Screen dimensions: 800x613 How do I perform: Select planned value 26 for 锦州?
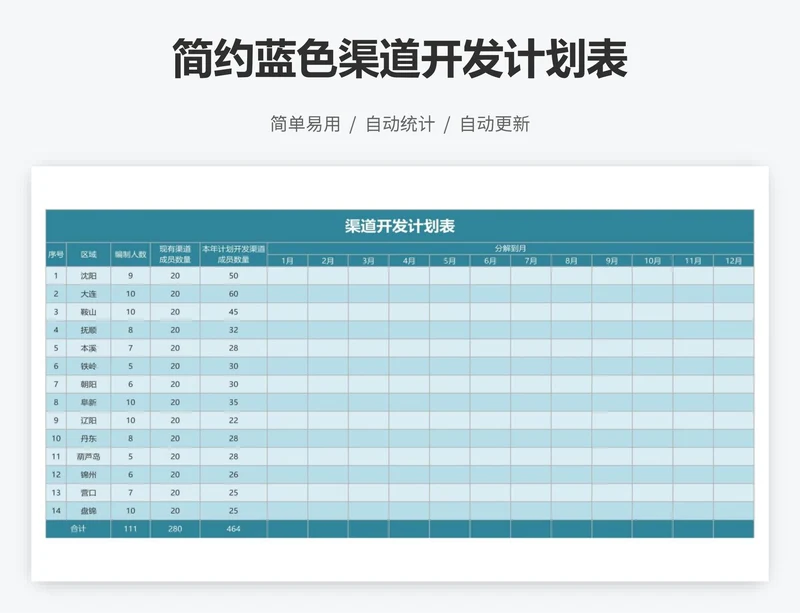(x=233, y=475)
